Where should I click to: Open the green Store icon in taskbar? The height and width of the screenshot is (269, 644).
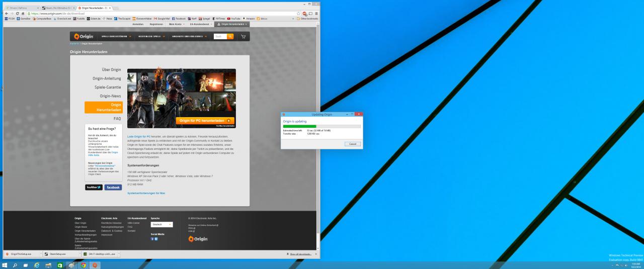pyautogui.click(x=60, y=265)
